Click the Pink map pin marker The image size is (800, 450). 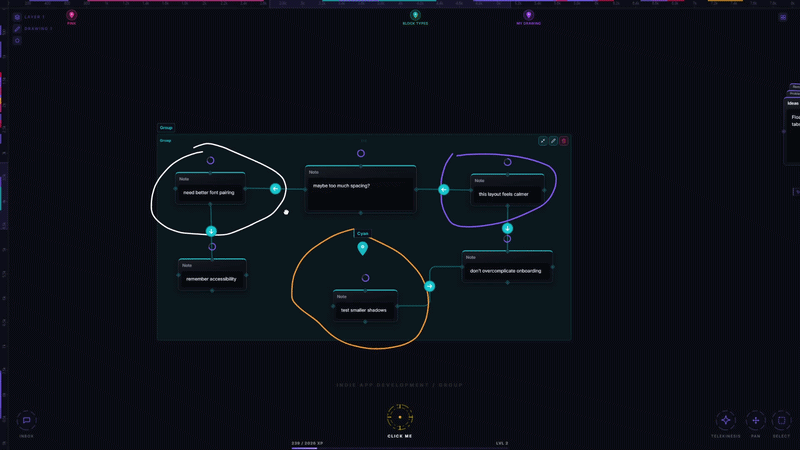pos(71,15)
